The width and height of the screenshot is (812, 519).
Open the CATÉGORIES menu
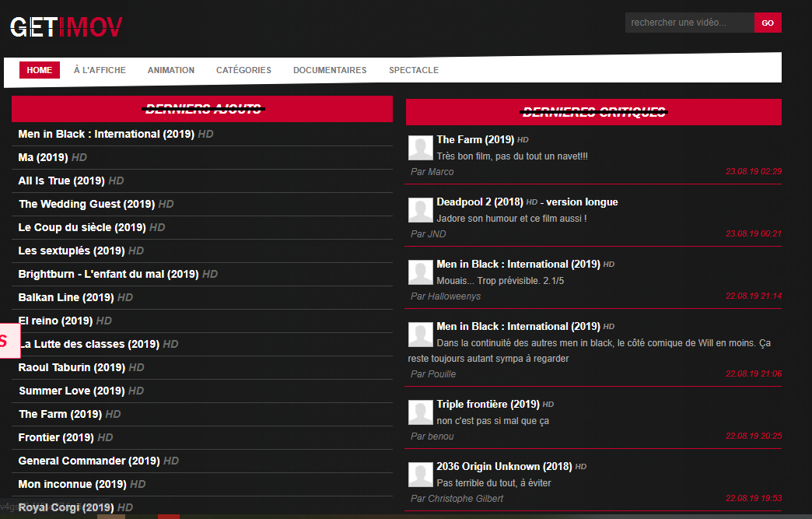point(243,70)
